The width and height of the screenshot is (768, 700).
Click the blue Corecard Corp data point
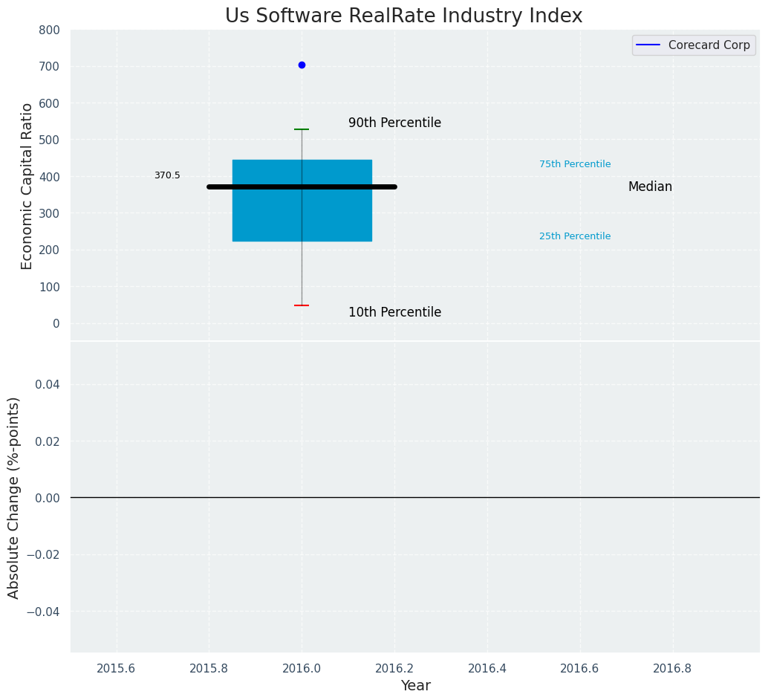[x=302, y=65]
